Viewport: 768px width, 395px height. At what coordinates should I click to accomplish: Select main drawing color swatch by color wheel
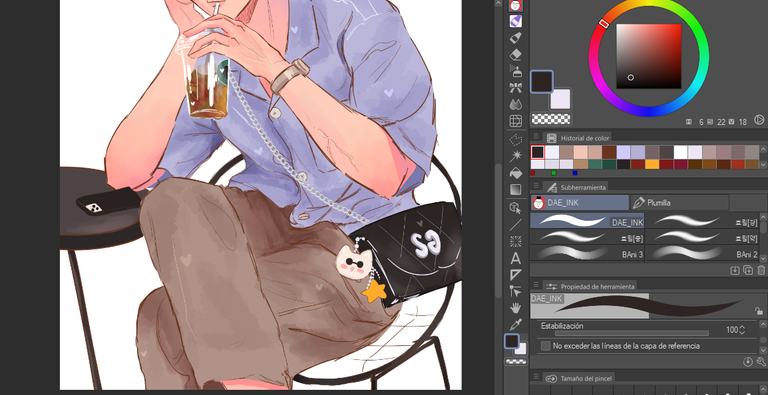pos(541,81)
